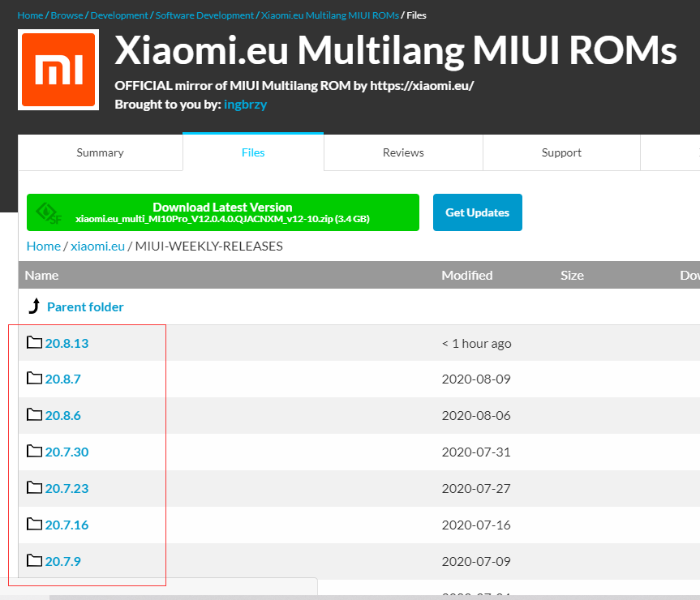Open the 20.8.7 folder icon

(x=34, y=379)
